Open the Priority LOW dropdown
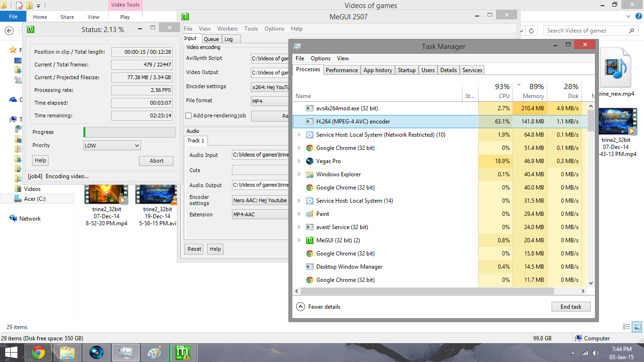 pos(112,146)
